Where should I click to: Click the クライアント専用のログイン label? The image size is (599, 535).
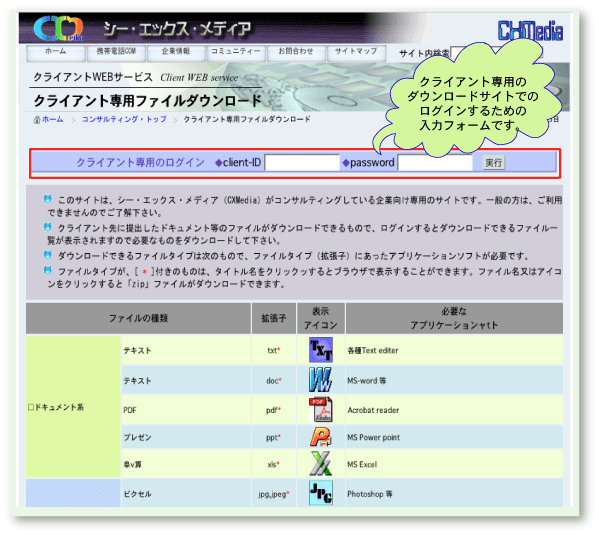[x=140, y=163]
